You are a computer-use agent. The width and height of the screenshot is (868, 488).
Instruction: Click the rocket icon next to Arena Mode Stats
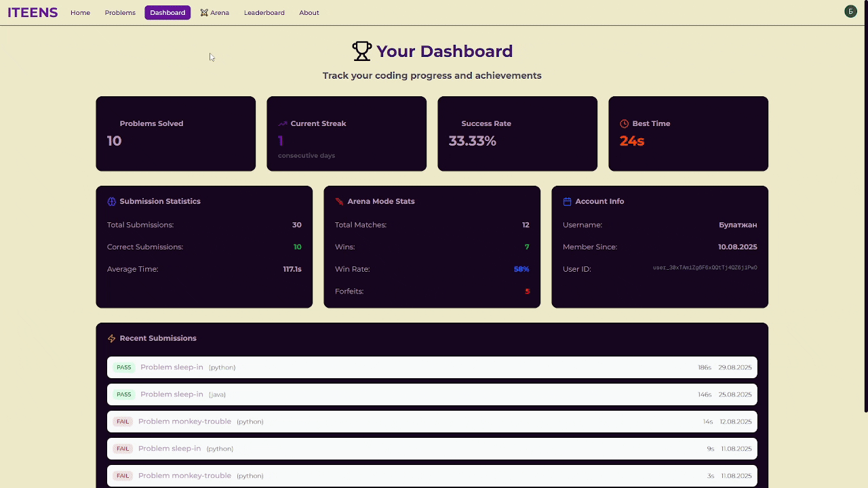338,201
